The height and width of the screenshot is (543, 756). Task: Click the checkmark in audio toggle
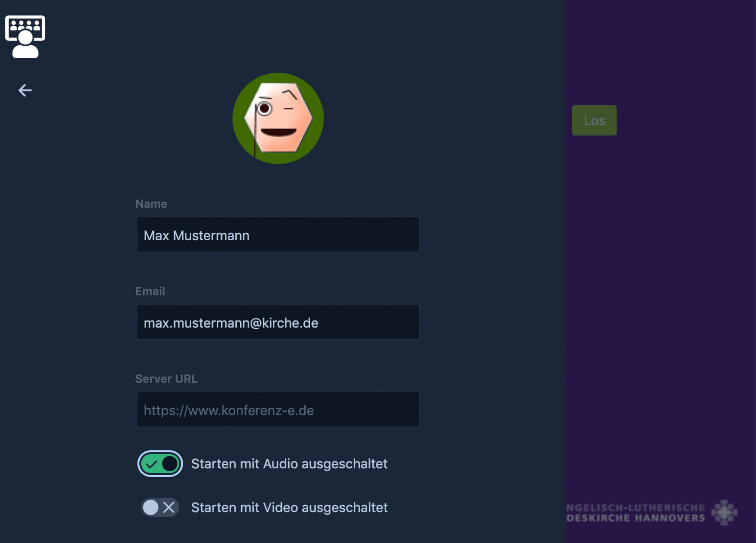click(151, 464)
